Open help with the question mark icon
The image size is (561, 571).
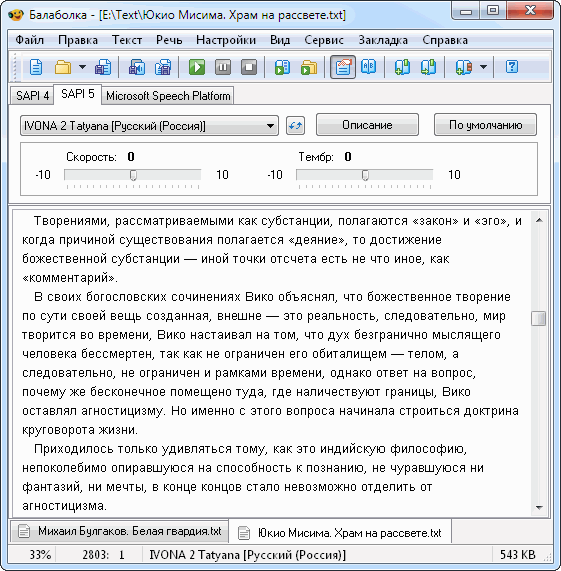pyautogui.click(x=511, y=67)
